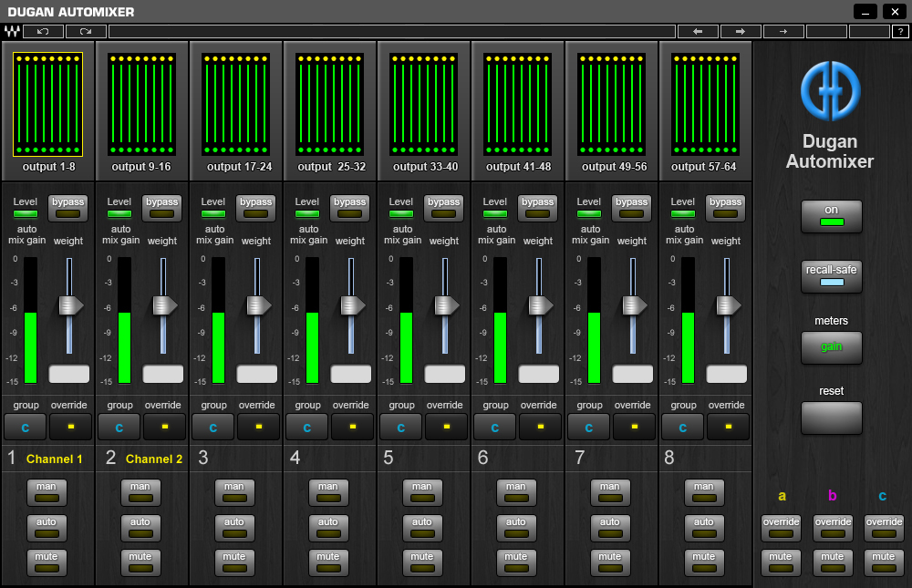Viewport: 912px width, 588px height.
Task: Click channel 1 weight value box
Action: coord(69,374)
